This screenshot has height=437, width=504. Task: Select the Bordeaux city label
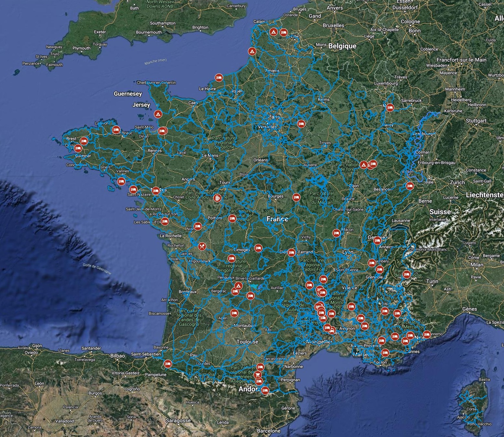[x=188, y=292]
